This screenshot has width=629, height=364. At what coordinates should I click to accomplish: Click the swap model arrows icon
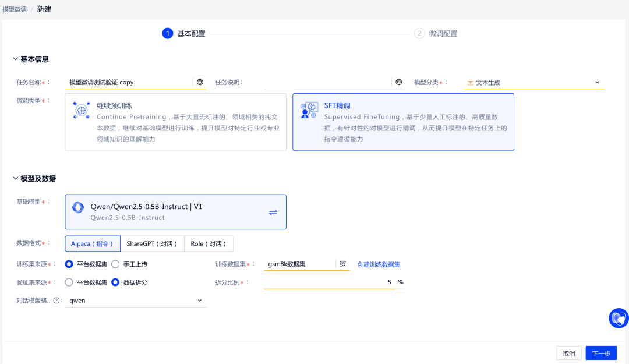click(x=273, y=213)
